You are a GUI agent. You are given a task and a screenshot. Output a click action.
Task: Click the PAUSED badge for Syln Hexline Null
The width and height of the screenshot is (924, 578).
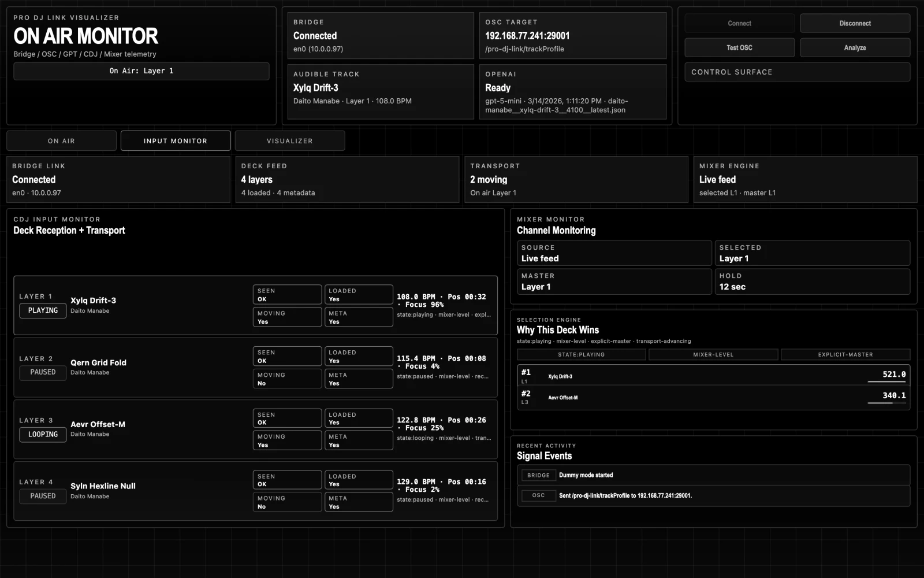(x=42, y=496)
